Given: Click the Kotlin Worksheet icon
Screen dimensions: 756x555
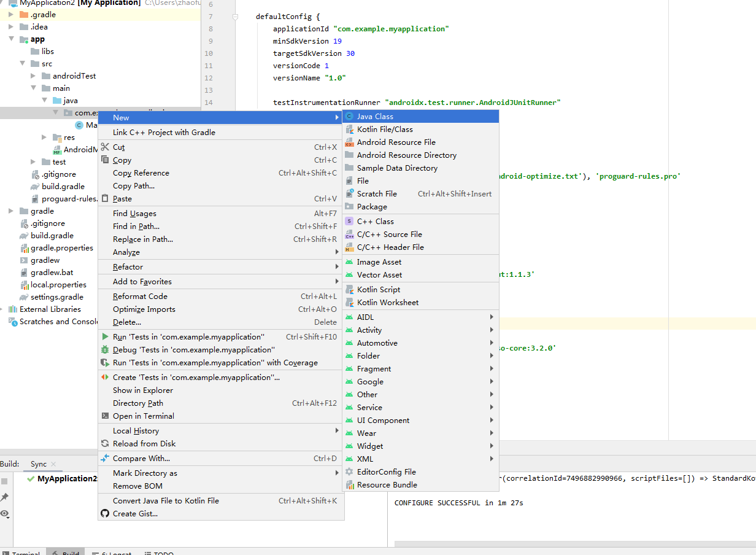Looking at the screenshot, I should [x=349, y=302].
